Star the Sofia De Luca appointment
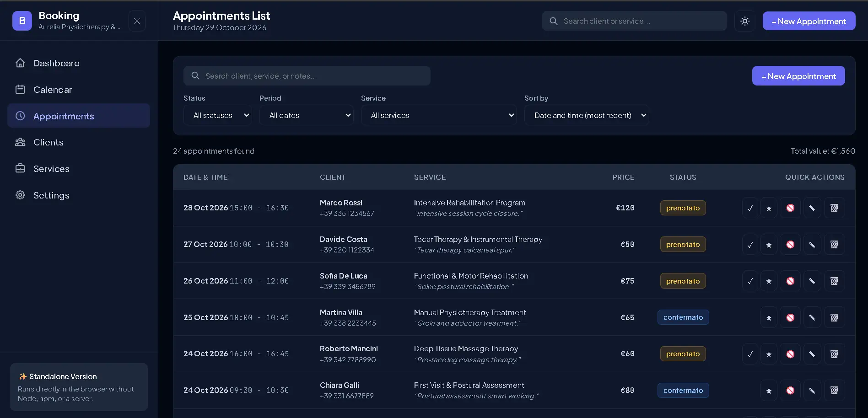Screen dimensions: 868x418 point(769,281)
